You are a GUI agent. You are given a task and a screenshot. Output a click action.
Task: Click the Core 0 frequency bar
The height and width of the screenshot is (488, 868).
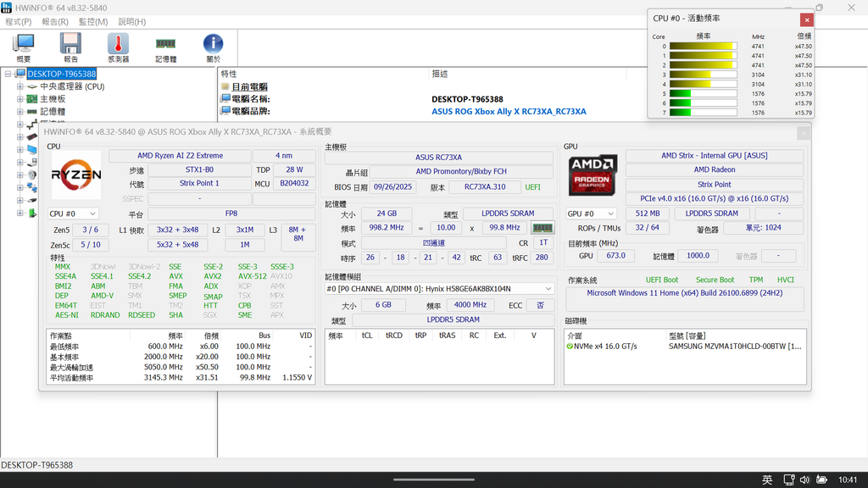coord(703,47)
